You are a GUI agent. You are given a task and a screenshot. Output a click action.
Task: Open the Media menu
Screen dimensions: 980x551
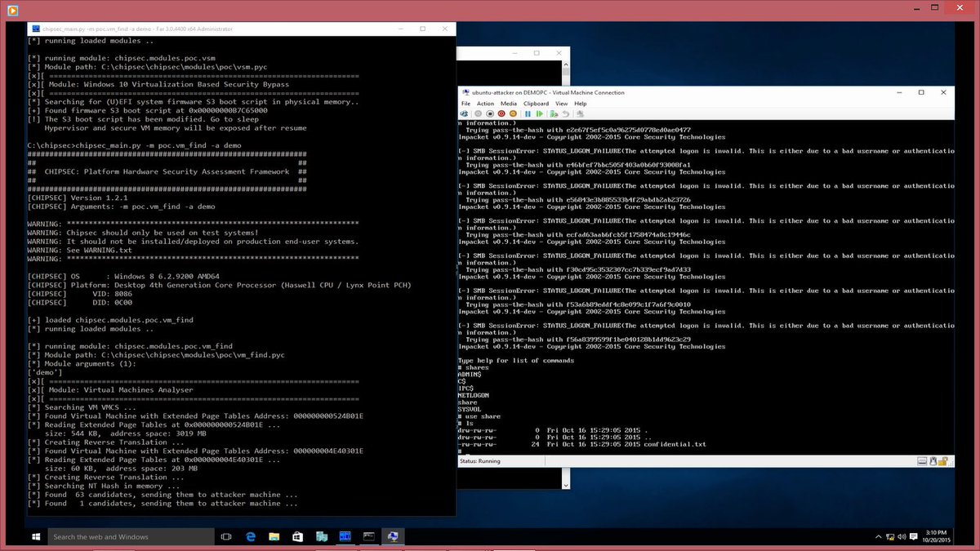click(509, 104)
